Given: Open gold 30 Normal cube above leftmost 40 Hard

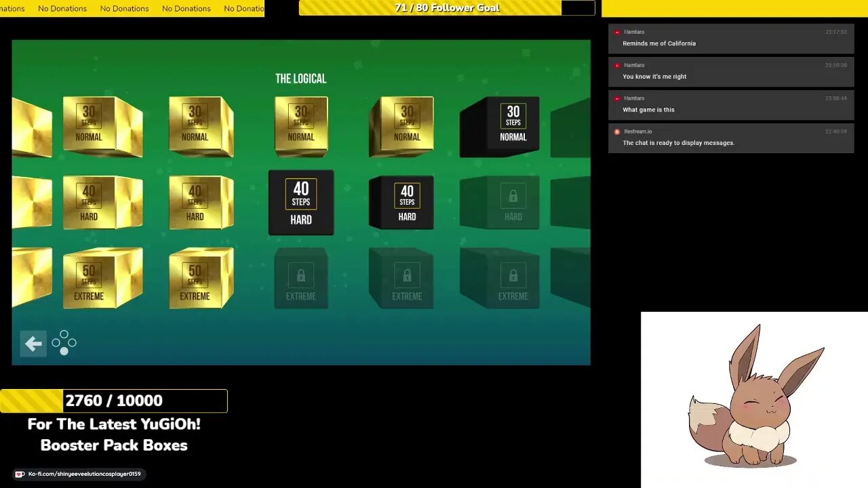Looking at the screenshot, I should 103,127.
